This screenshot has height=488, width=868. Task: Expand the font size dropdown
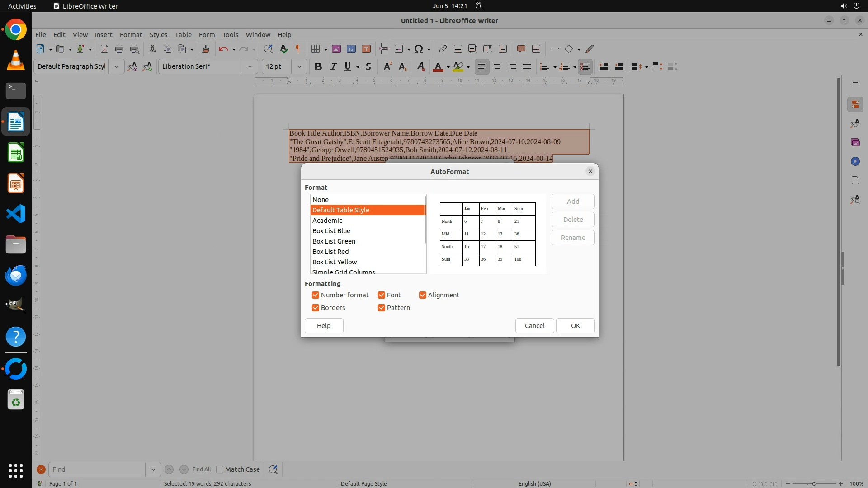[x=299, y=66]
